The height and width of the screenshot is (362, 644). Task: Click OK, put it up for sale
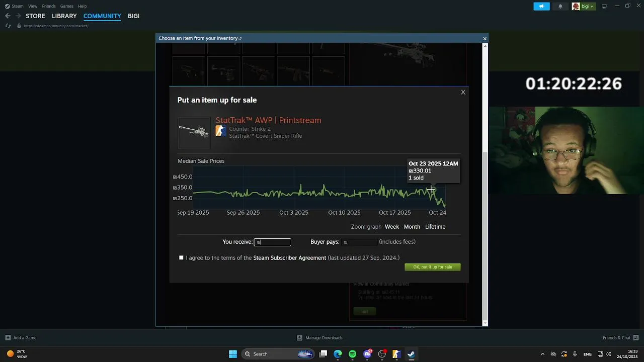432,267
